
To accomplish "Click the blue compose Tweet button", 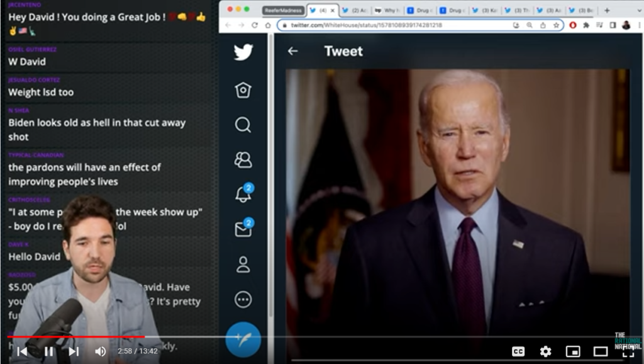I will (243, 338).
